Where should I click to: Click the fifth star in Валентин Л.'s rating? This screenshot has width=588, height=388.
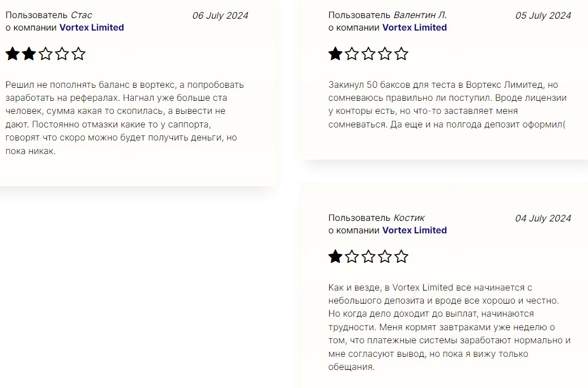pyautogui.click(x=402, y=54)
